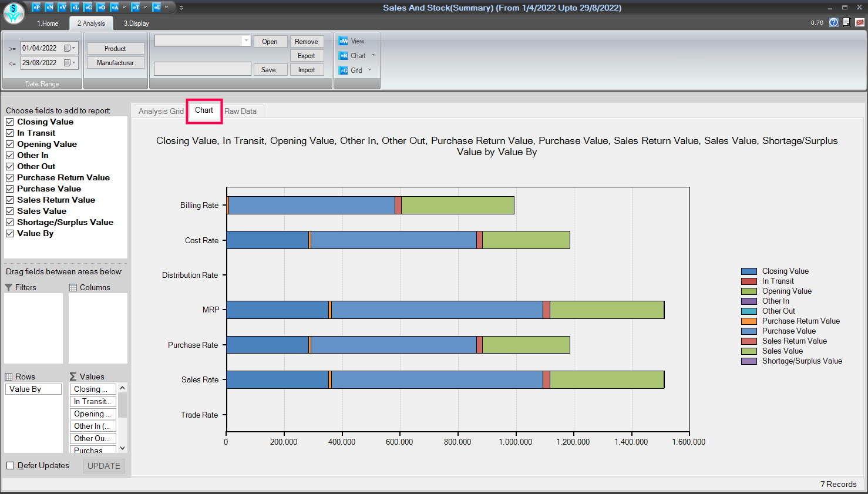Viewport: 868px width, 494px height.
Task: Open Customize Quick Access Toolbar arrow
Action: (181, 8)
